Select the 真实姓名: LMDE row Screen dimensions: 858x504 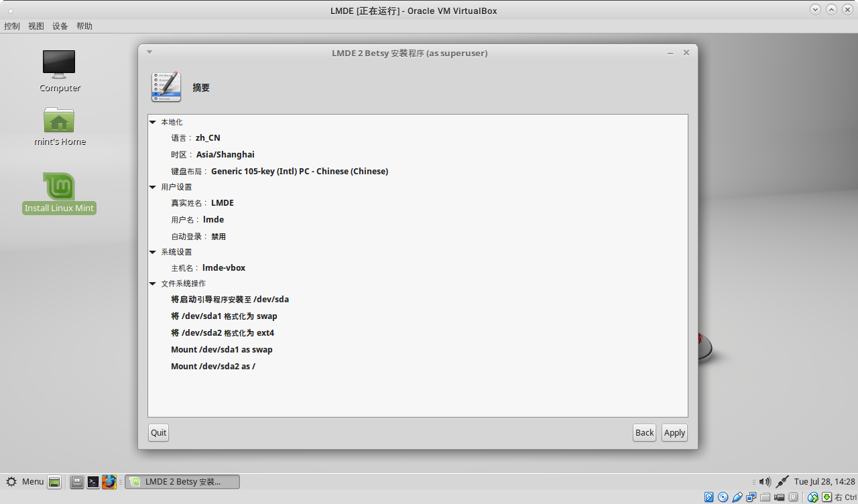click(418, 203)
